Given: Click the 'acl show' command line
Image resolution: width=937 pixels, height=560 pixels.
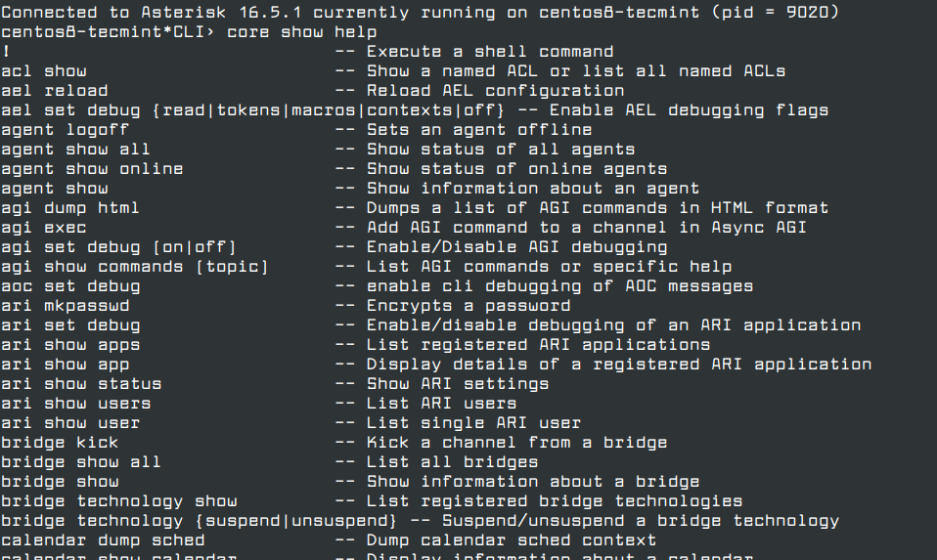Looking at the screenshot, I should coord(44,70).
